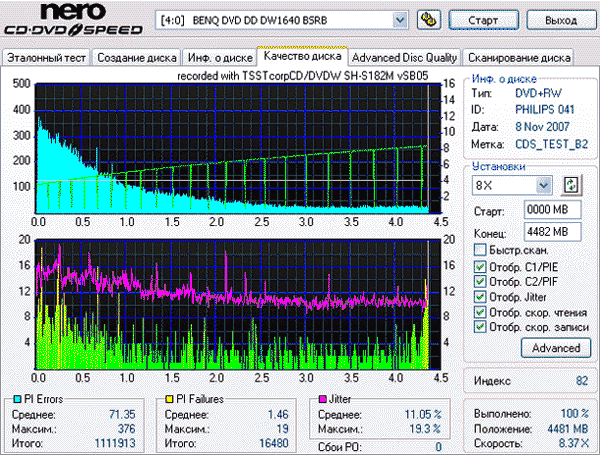Click PI Errors average 71.35

pyautogui.click(x=122, y=414)
